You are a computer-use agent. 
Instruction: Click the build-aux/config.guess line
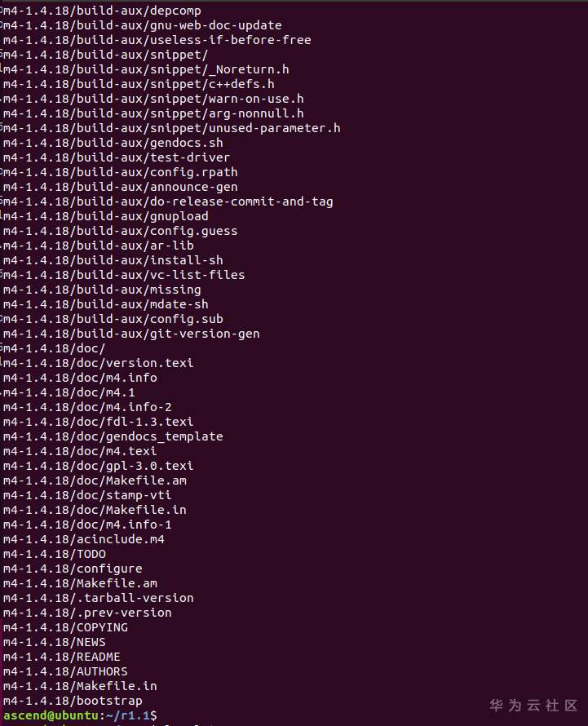click(x=120, y=231)
